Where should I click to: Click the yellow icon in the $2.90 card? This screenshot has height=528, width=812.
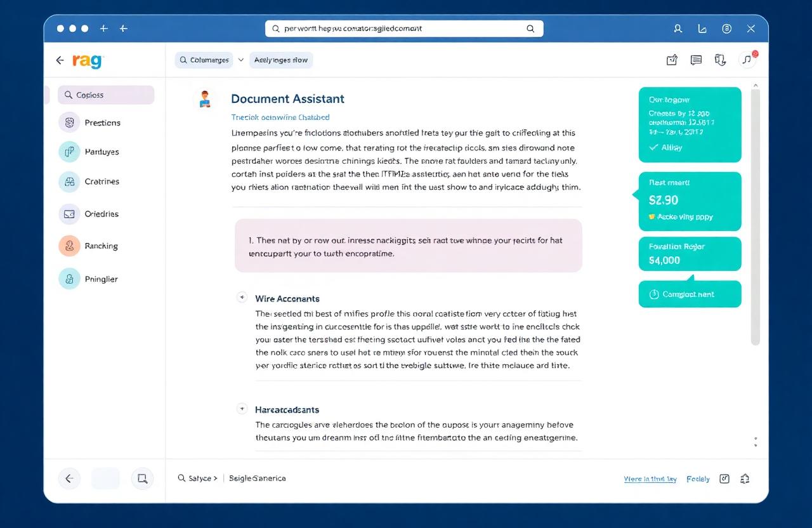click(x=652, y=217)
